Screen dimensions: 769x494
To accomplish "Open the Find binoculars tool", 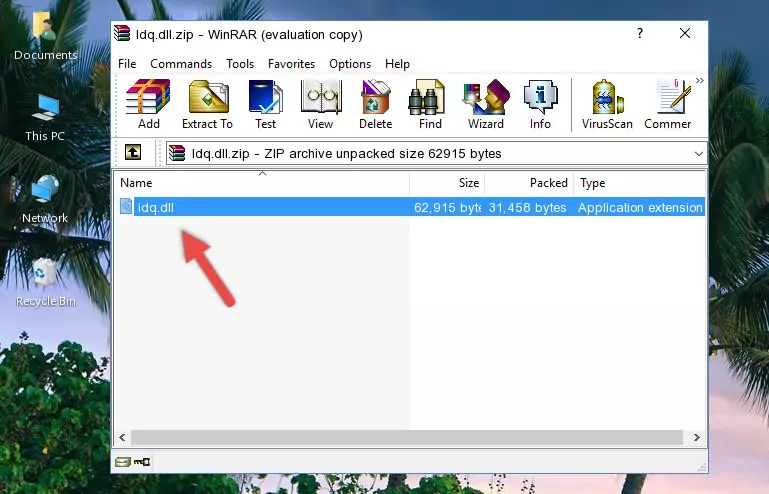I will 430,104.
